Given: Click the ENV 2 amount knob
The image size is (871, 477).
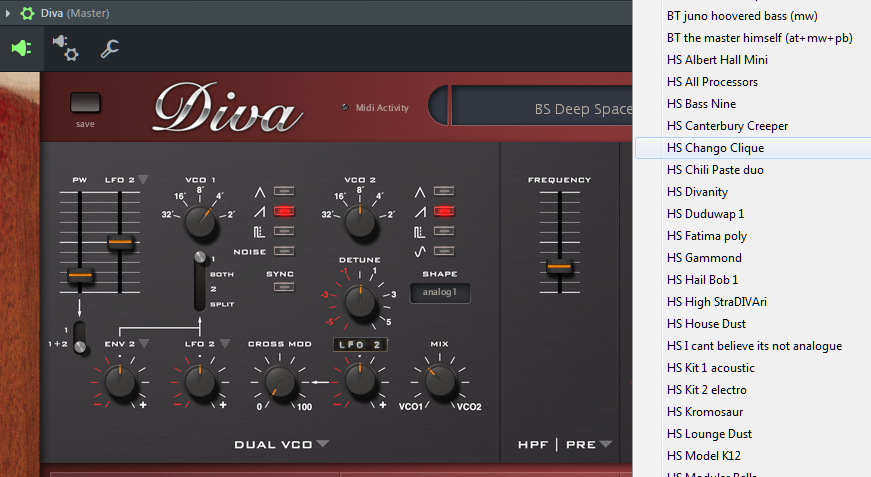Looking at the screenshot, I should point(120,382).
